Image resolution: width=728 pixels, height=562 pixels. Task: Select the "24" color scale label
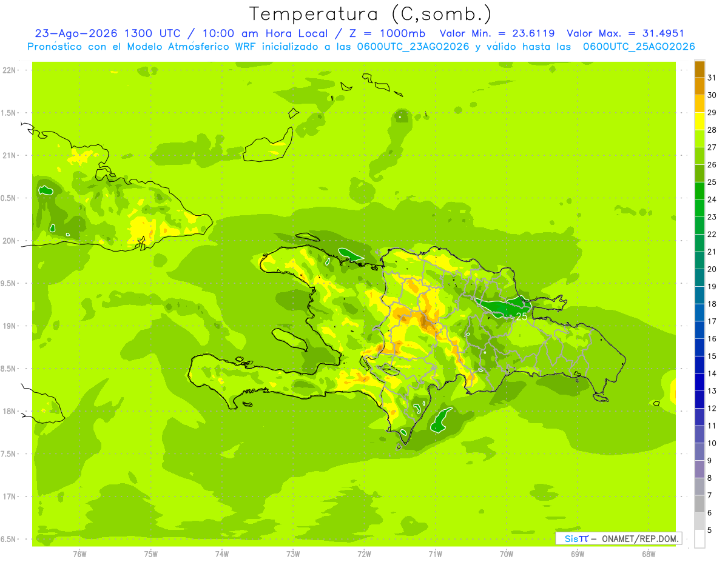(x=712, y=199)
